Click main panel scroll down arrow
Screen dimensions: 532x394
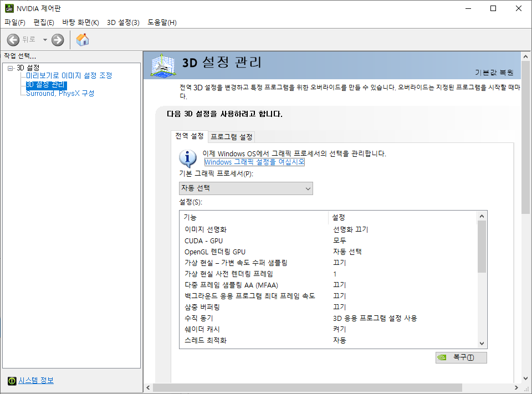[525, 378]
